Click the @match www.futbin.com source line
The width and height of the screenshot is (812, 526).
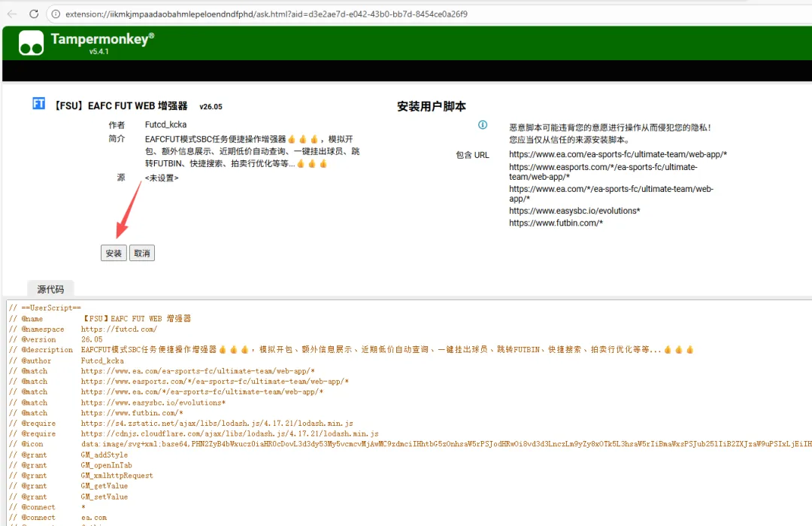[x=95, y=413]
